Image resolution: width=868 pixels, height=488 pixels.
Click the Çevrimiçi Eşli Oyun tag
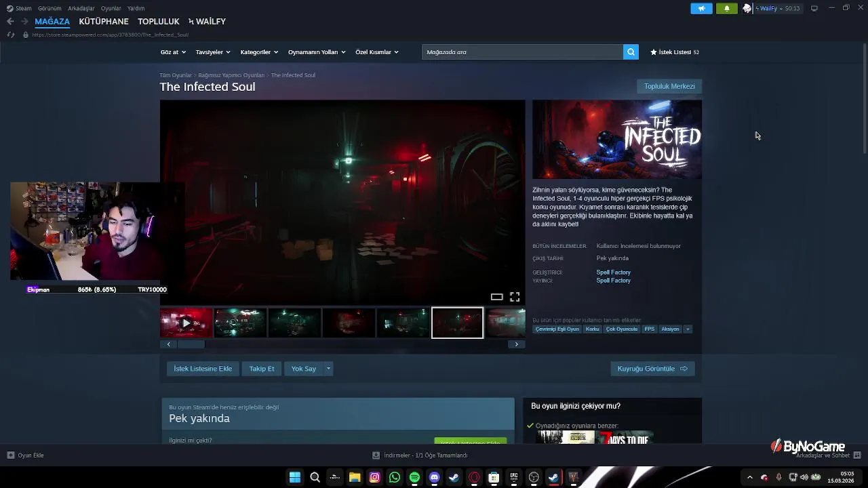557,329
